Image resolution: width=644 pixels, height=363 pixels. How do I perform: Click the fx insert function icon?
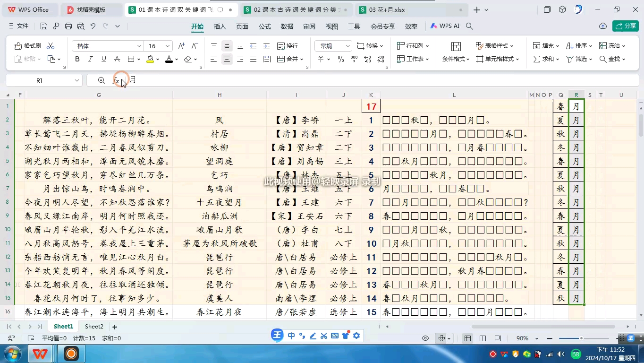(116, 80)
